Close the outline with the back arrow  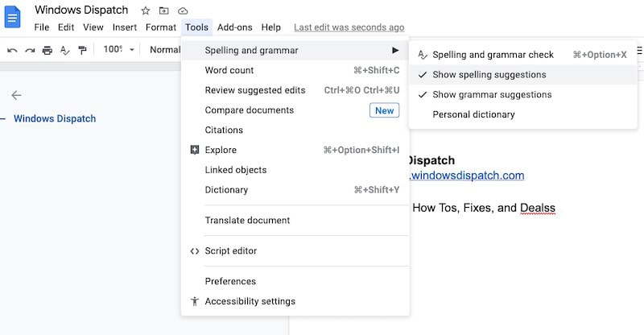click(16, 95)
